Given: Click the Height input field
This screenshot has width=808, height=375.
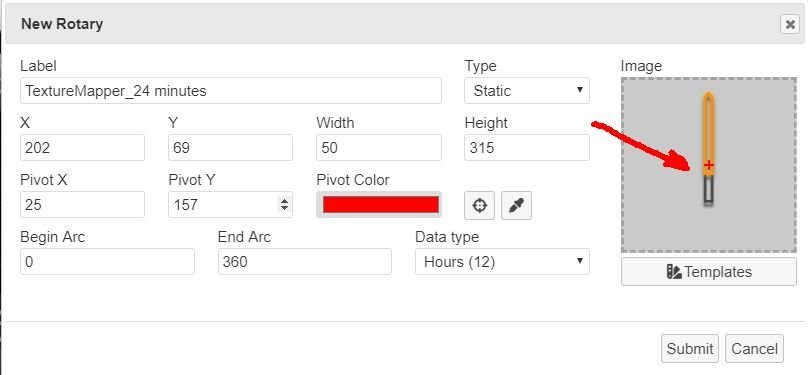Looking at the screenshot, I should tap(527, 148).
